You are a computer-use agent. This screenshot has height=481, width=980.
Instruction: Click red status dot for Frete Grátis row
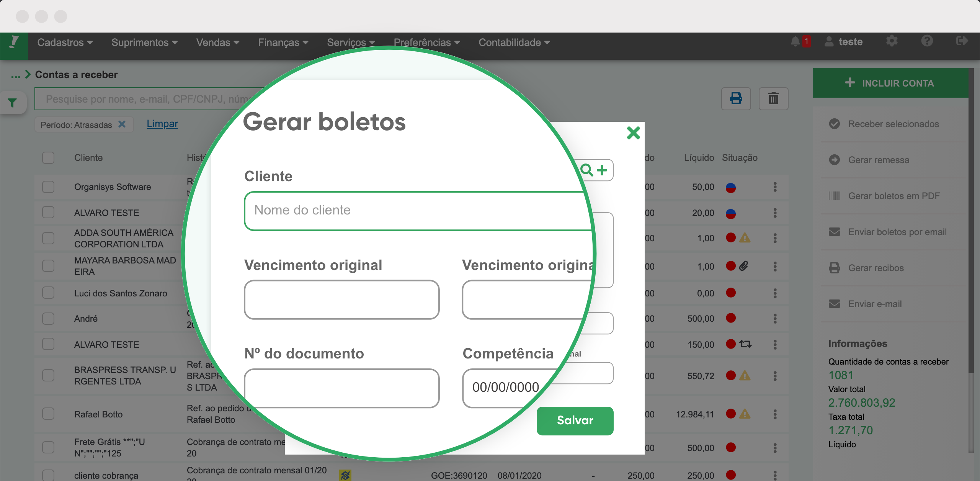[730, 447]
